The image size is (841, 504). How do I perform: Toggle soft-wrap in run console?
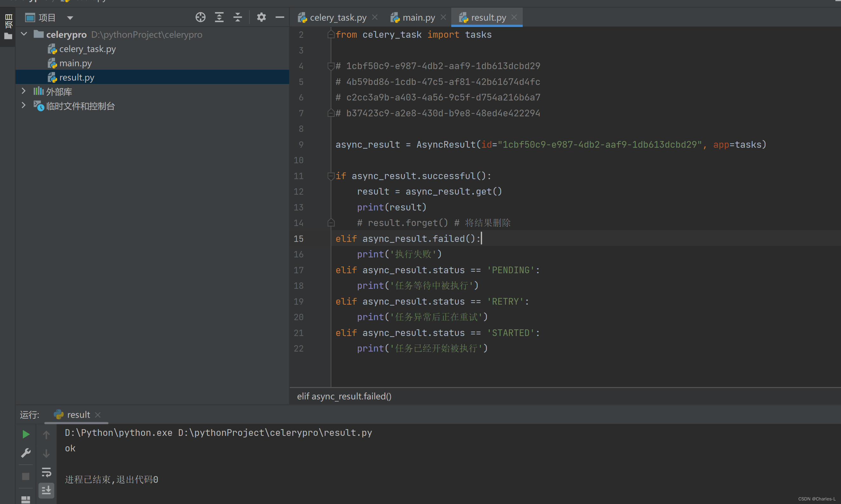46,472
